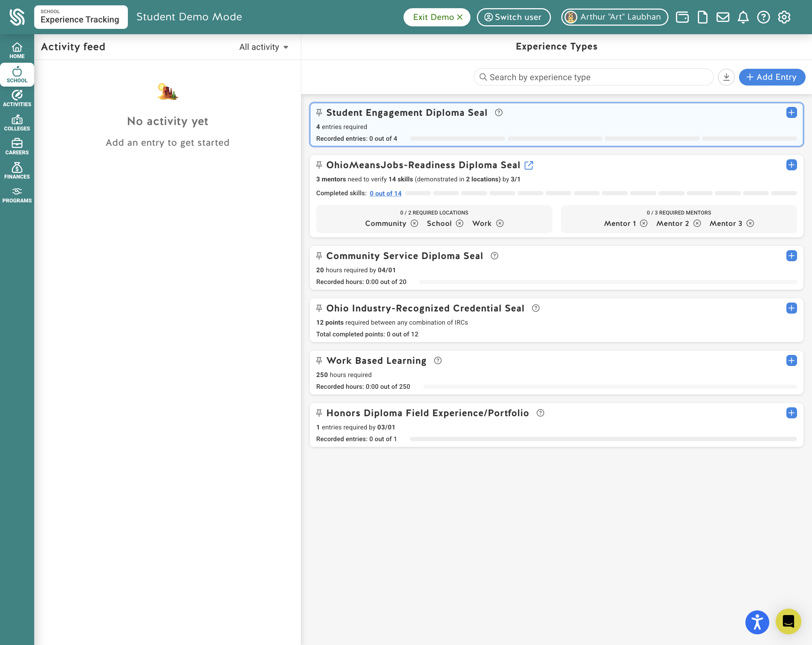Viewport: 812px width, 645px height.
Task: Toggle Mentor 1 status icon
Action: pos(644,223)
